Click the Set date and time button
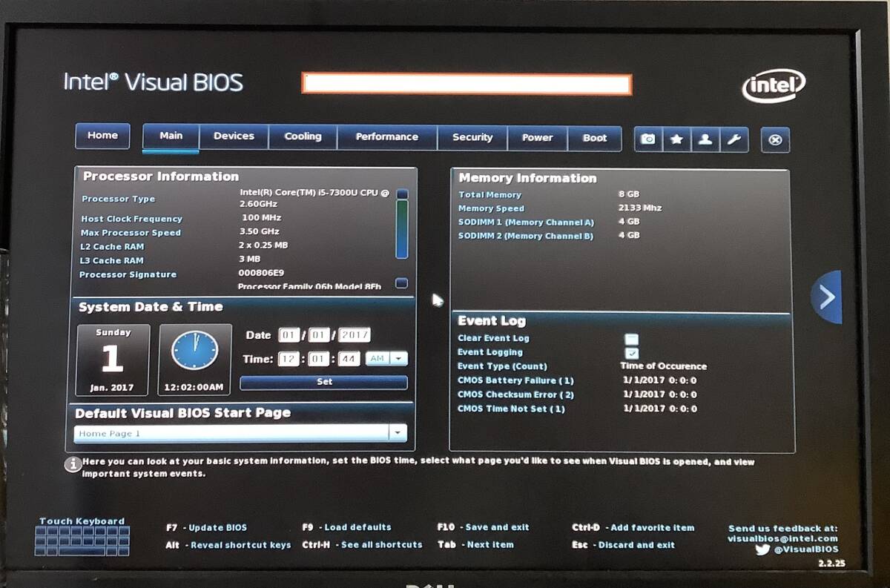 tap(324, 382)
